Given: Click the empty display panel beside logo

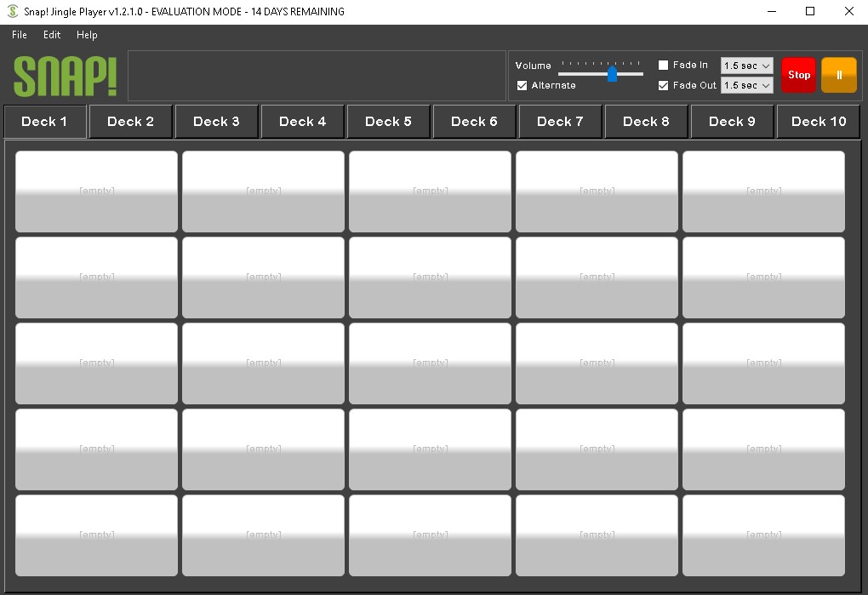Looking at the screenshot, I should [316, 76].
